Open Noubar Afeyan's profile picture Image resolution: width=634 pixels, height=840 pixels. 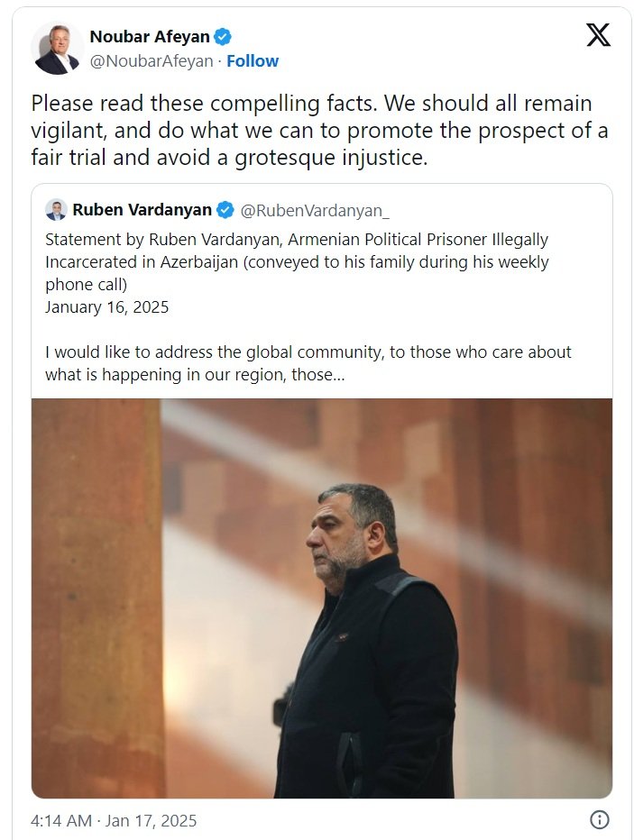[56, 49]
